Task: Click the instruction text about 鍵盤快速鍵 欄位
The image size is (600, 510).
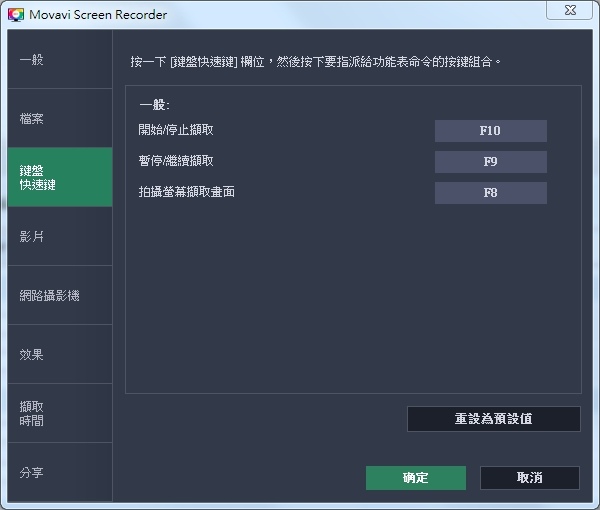Action: [315, 62]
